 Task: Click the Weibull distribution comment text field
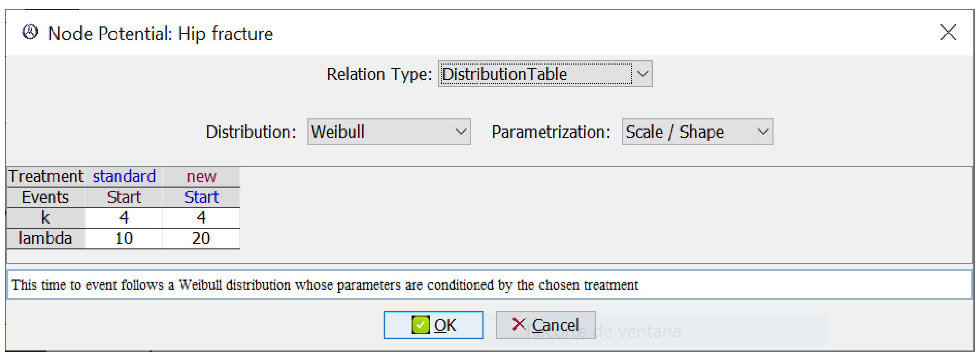pos(489,285)
